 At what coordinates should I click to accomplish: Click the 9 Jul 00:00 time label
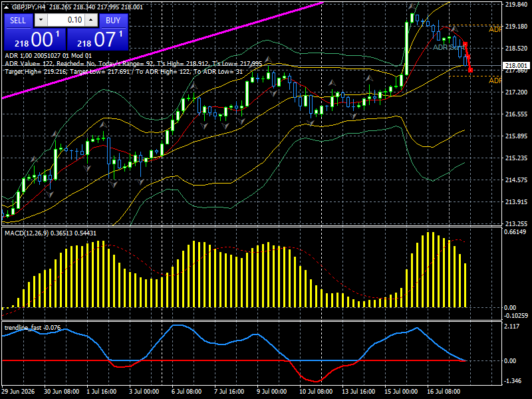coord(272,392)
